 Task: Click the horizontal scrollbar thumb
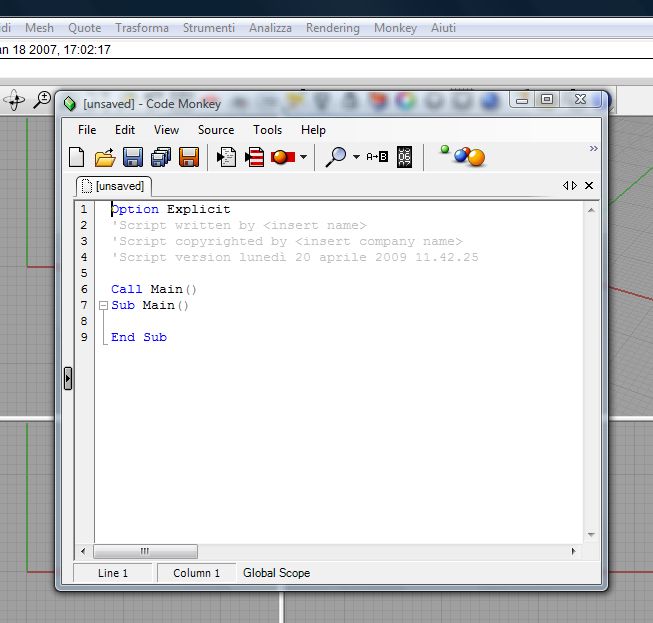pos(145,551)
